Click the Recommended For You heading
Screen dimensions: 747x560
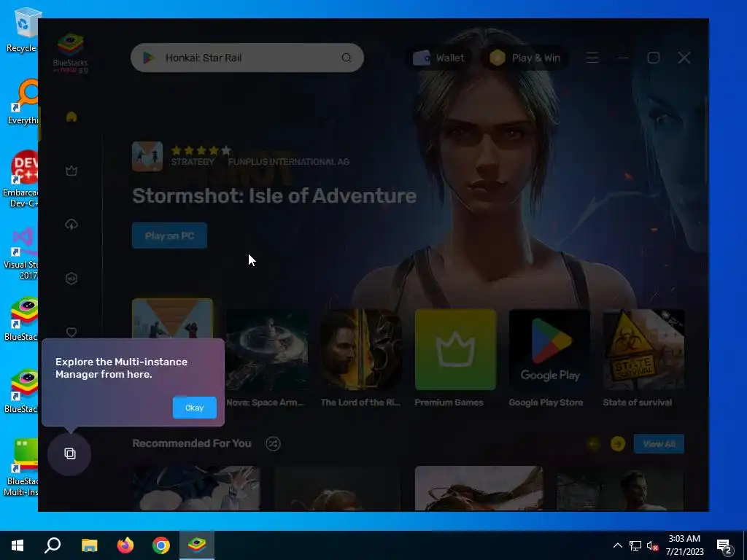(192, 444)
